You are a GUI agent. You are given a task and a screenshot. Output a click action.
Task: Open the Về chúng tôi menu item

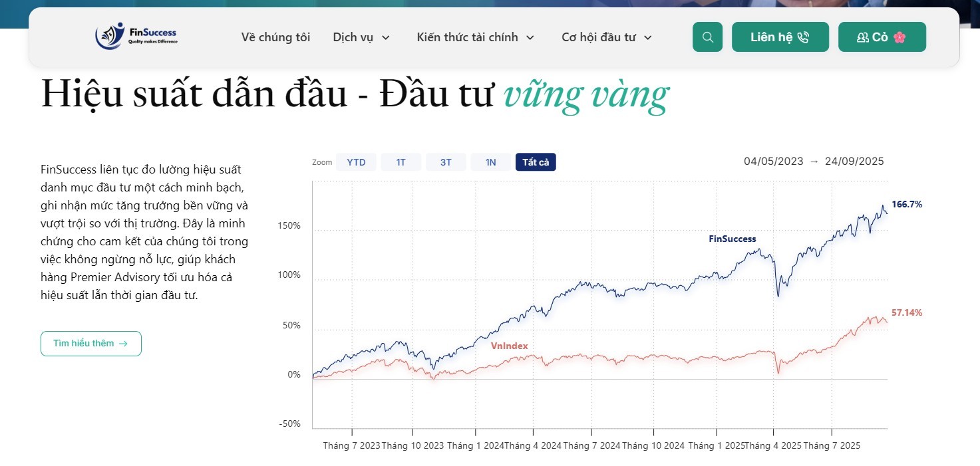[x=275, y=37]
